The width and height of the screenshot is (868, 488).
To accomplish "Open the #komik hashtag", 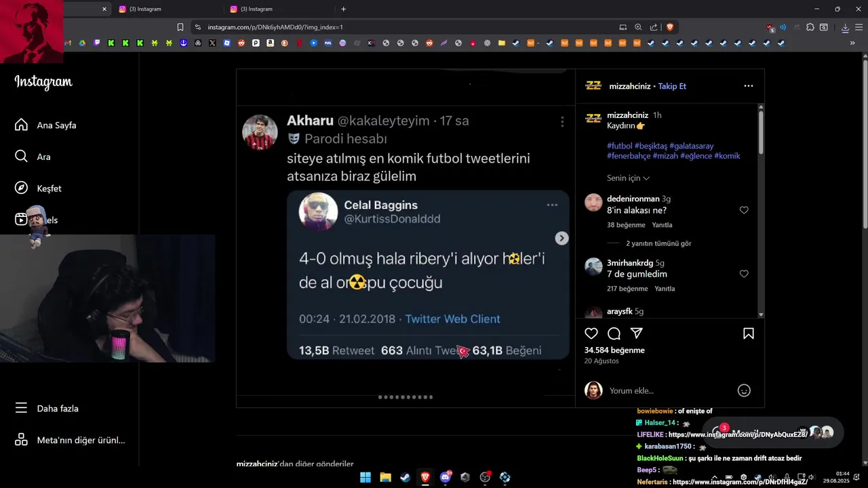I will (x=727, y=156).
